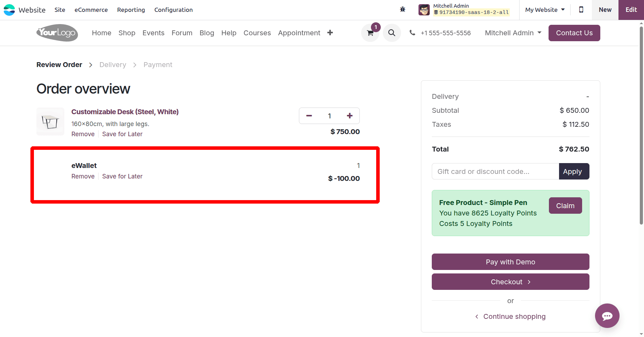This screenshot has height=337, width=644.
Task: Open the shopping cart icon
Action: (370, 33)
